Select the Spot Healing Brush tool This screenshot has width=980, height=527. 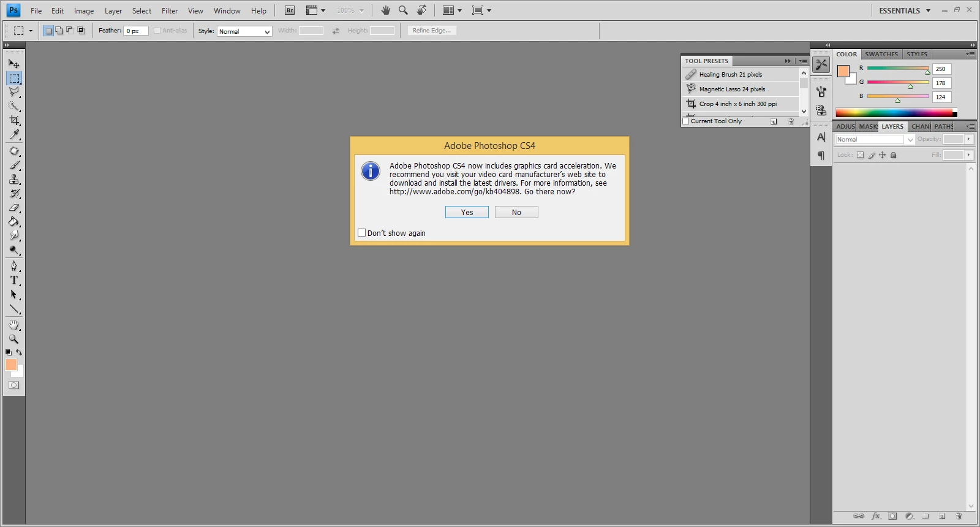point(14,151)
